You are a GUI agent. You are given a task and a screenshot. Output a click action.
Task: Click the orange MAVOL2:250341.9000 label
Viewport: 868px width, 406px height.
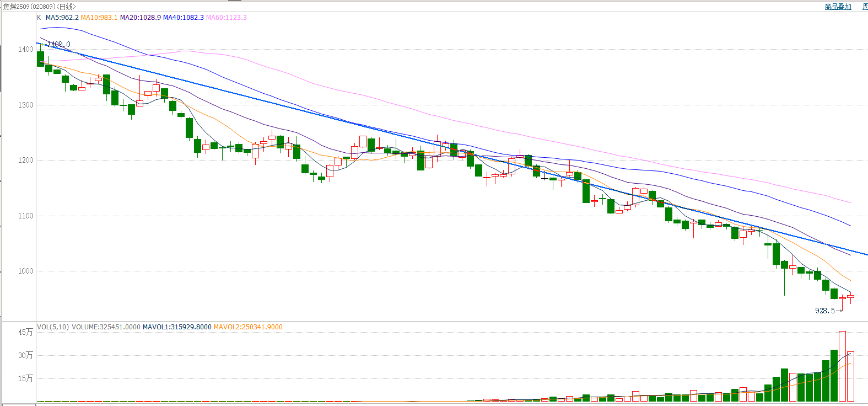click(x=248, y=327)
